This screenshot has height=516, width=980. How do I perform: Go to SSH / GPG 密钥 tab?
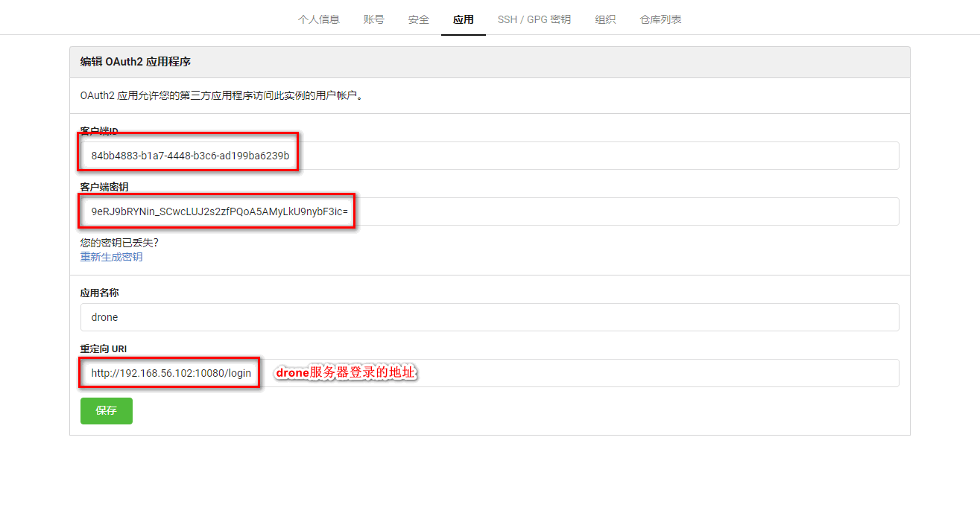(534, 19)
